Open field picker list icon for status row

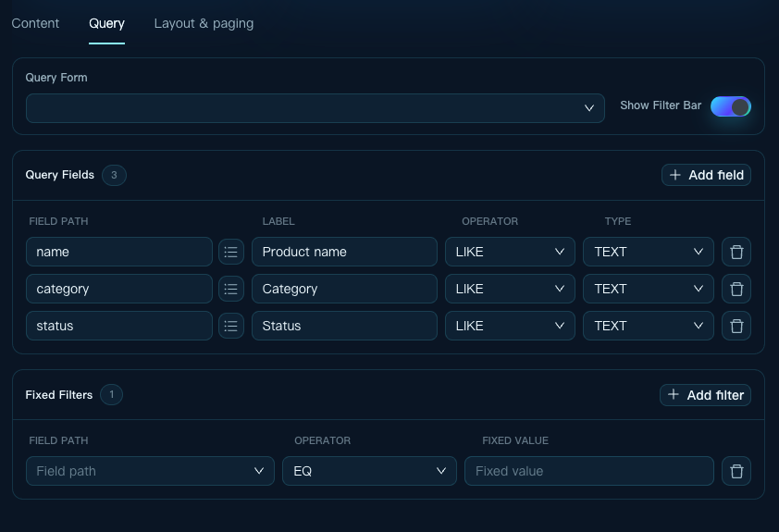pyautogui.click(x=231, y=326)
